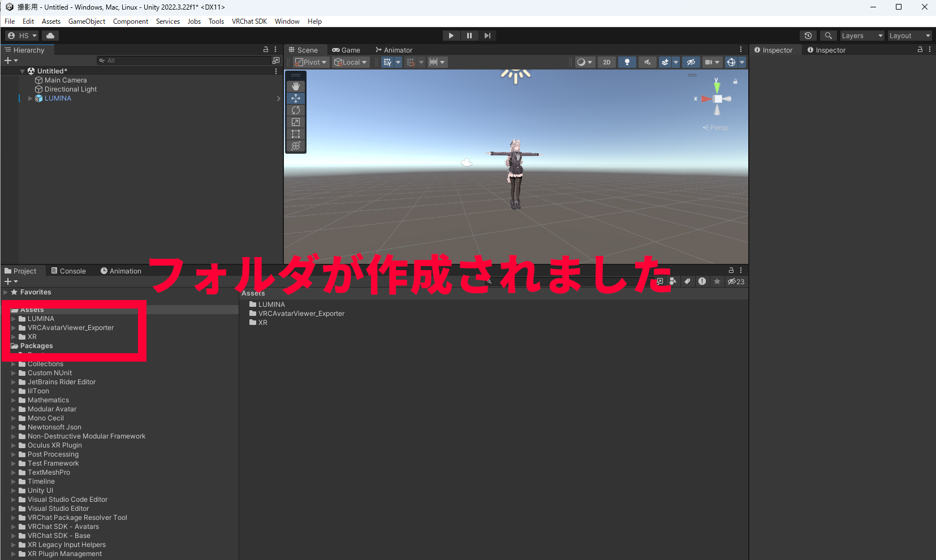Viewport: 936px width, 560px height.
Task: Toggle hidden objects scene visibility
Action: pyautogui.click(x=691, y=62)
